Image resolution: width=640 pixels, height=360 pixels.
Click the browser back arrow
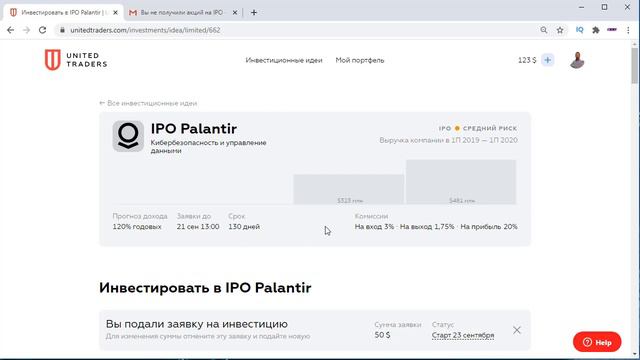click(11, 30)
